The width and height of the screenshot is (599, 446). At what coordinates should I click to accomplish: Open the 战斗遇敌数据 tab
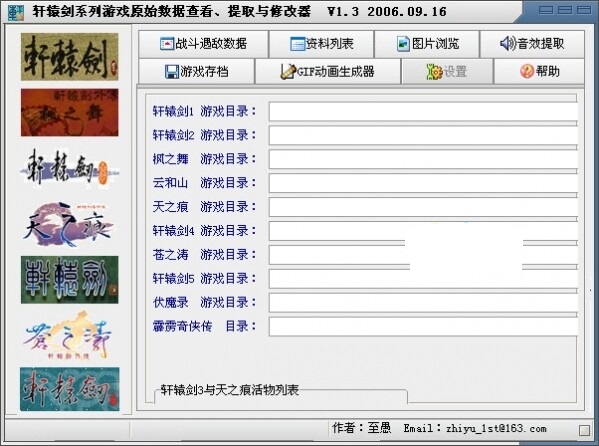point(203,44)
